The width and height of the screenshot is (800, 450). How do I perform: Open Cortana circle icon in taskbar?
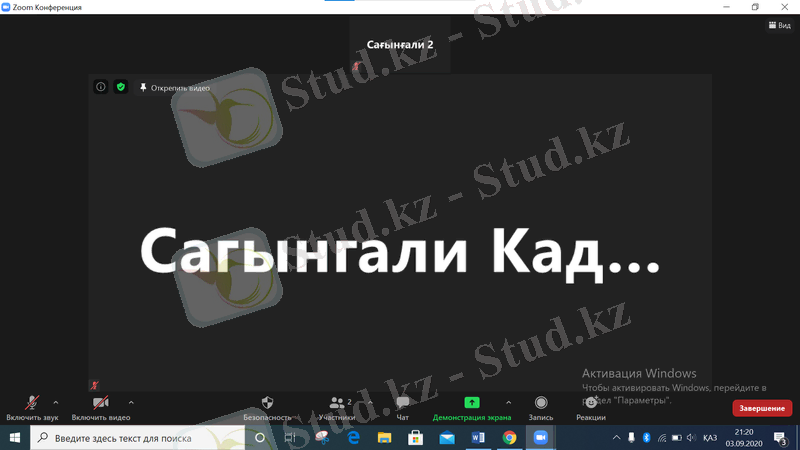coord(260,438)
